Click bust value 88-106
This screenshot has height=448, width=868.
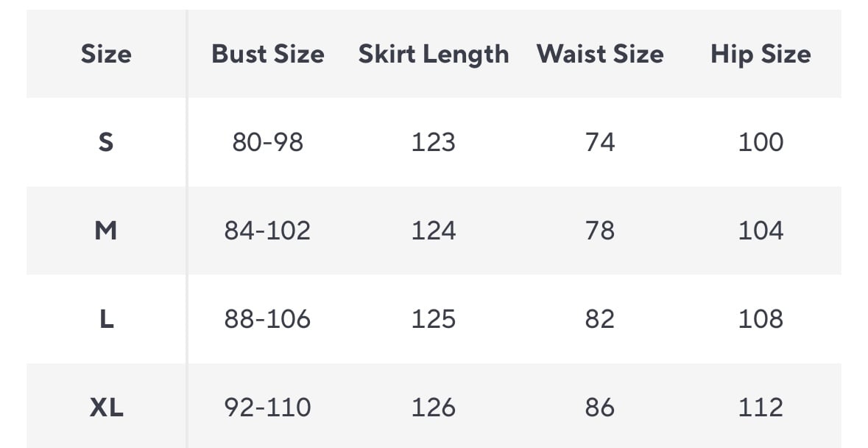coord(268,319)
